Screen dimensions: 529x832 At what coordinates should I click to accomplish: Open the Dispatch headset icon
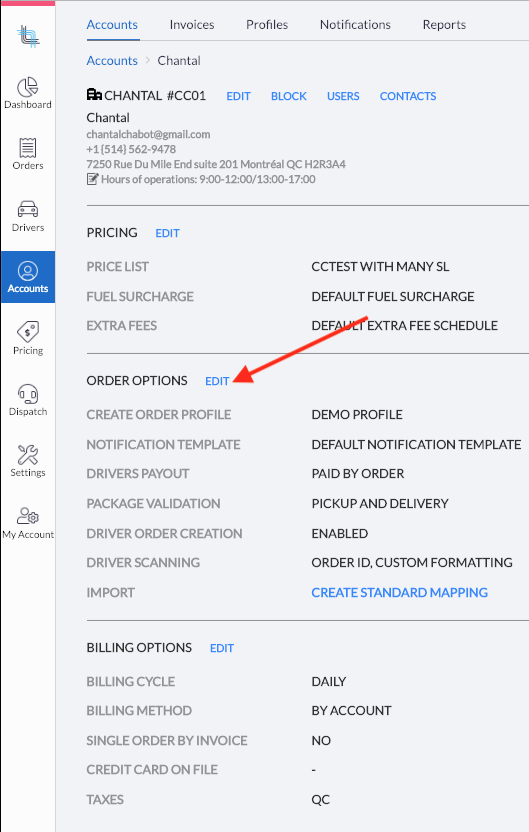28,394
